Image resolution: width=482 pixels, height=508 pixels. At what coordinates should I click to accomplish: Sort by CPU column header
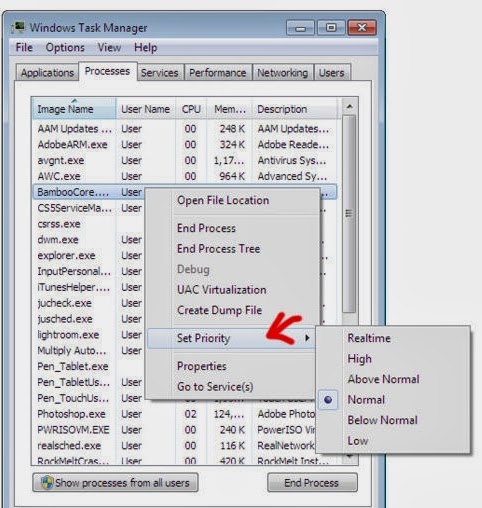pos(191,109)
